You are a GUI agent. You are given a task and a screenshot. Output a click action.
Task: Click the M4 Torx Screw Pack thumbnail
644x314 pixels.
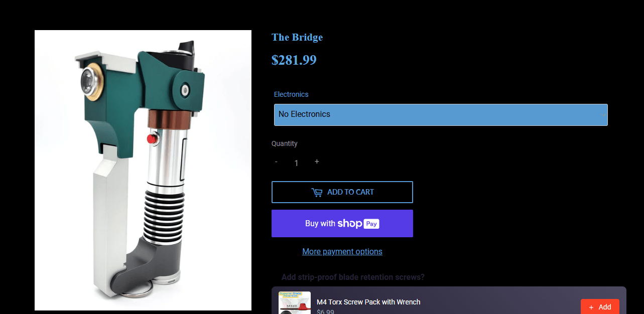(295, 303)
